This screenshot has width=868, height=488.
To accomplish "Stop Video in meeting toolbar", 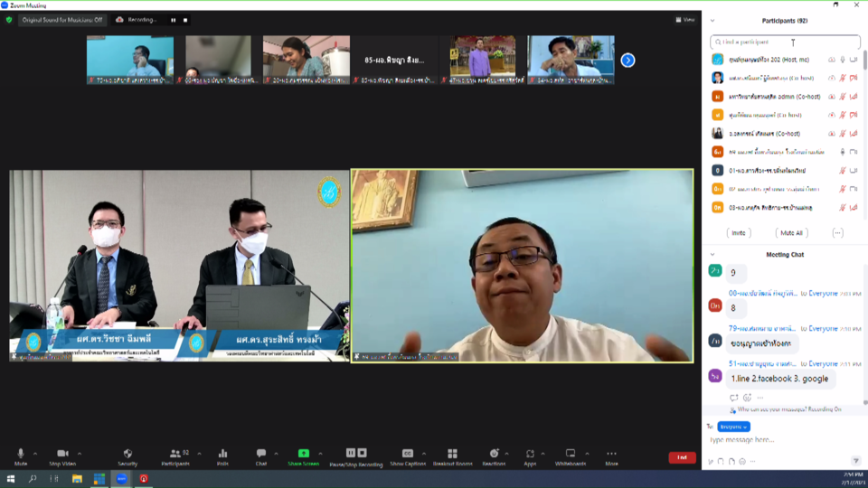I will (62, 457).
